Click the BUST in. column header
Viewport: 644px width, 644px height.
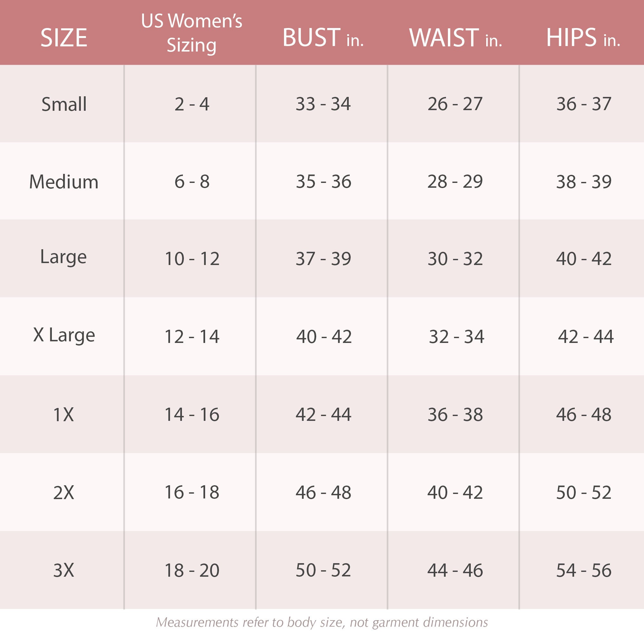(x=323, y=38)
